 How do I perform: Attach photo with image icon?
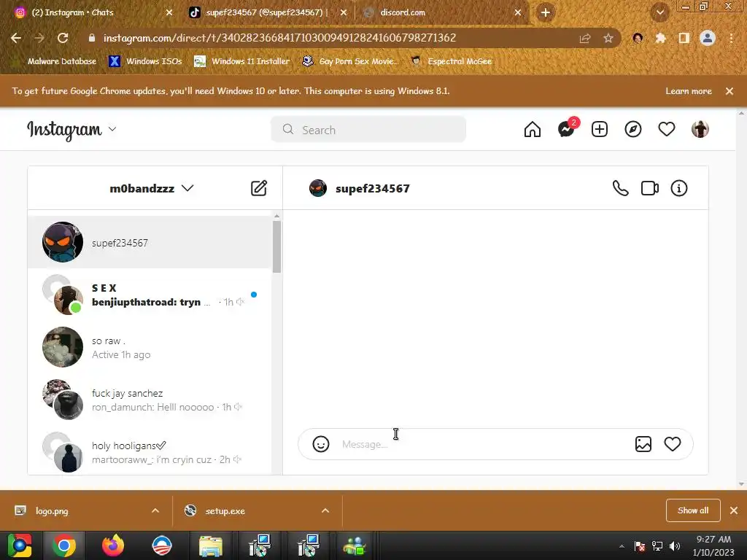click(x=643, y=444)
